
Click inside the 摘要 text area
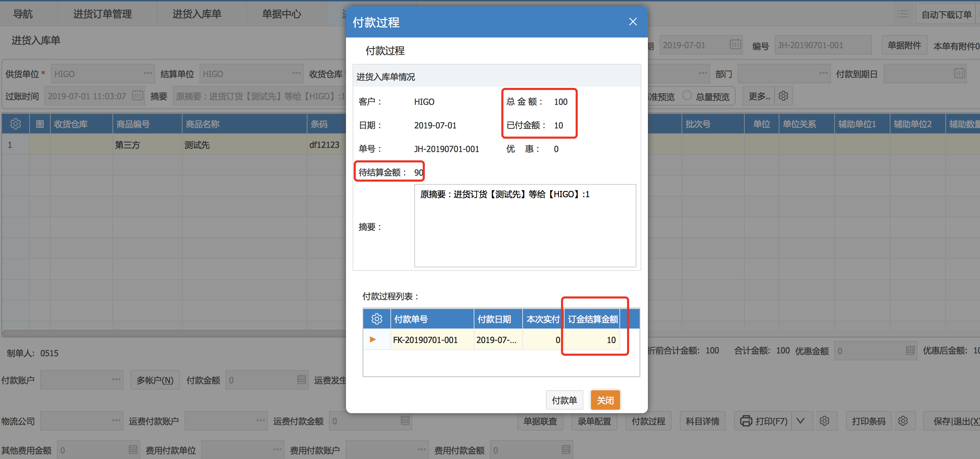pyautogui.click(x=525, y=228)
